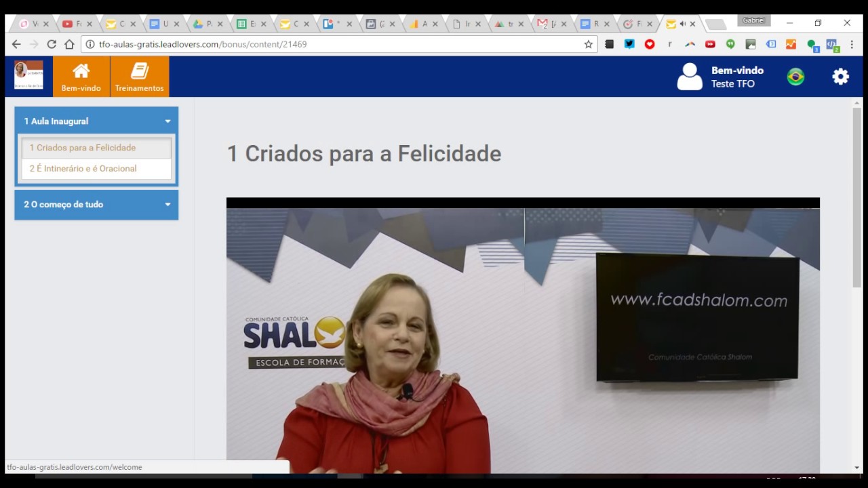This screenshot has height=488, width=868.
Task: Click the dark notebook extension icon
Action: (x=610, y=44)
